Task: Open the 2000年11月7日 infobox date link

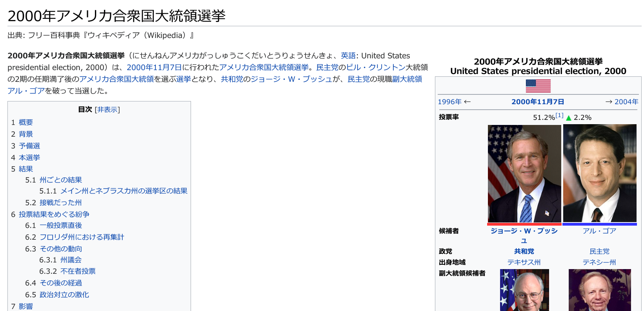Action: pos(538,102)
